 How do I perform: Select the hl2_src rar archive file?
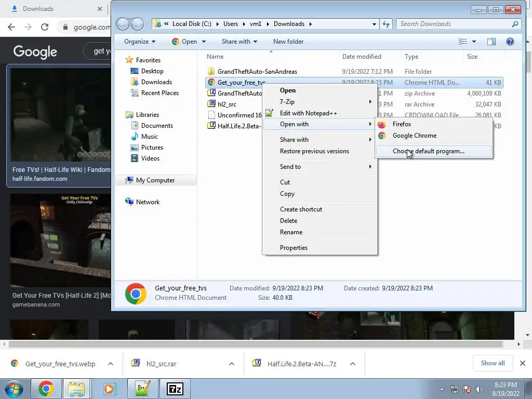227,104
